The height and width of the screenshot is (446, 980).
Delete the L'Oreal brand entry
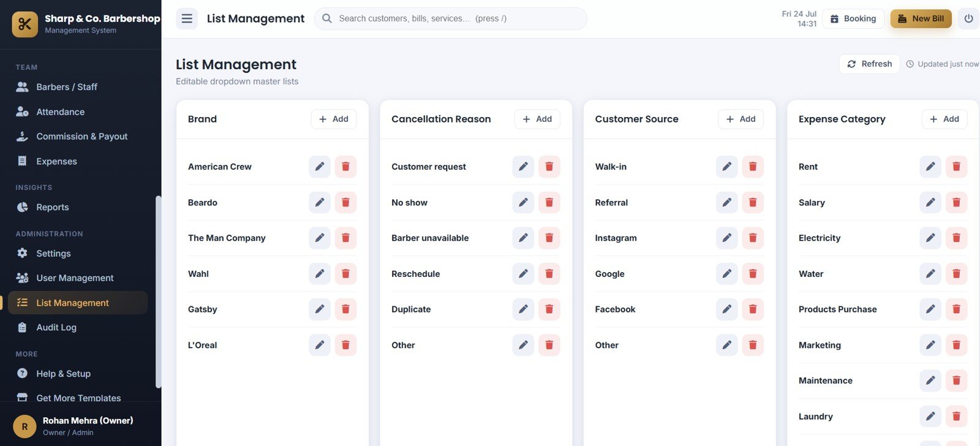coord(345,345)
